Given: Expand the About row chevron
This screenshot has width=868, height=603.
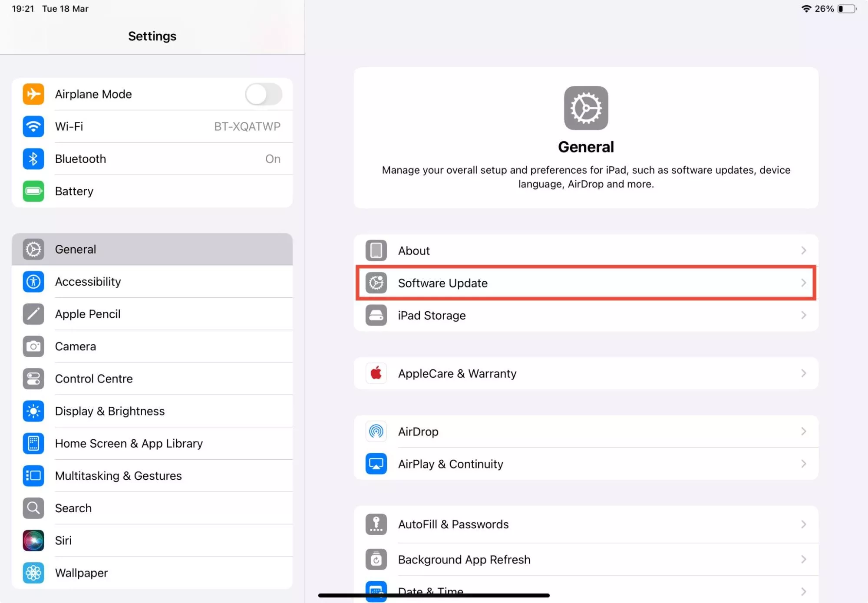Looking at the screenshot, I should pos(803,250).
